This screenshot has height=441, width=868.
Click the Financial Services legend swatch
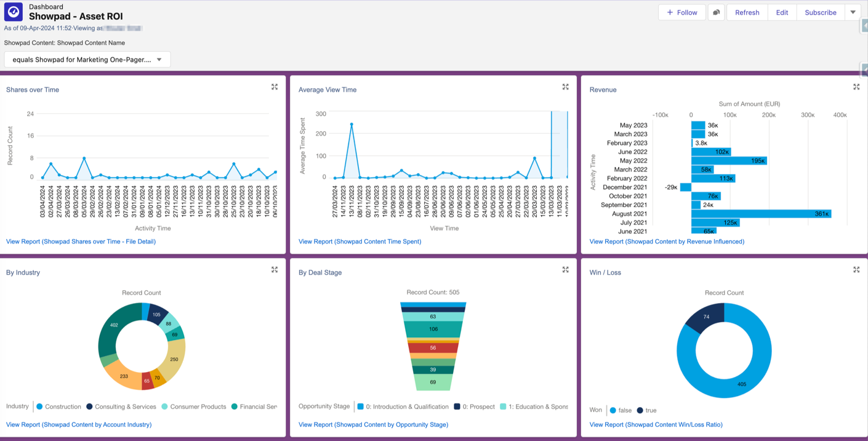click(234, 407)
